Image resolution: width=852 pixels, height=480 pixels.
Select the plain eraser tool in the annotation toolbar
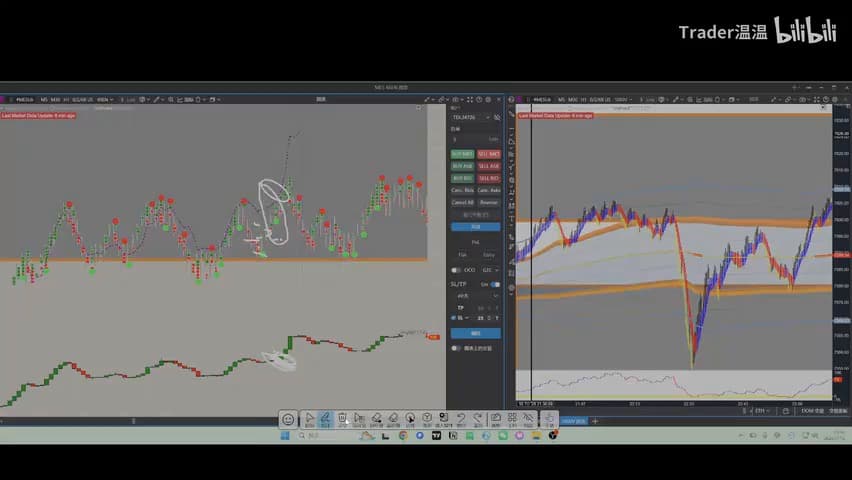pyautogui.click(x=393, y=419)
